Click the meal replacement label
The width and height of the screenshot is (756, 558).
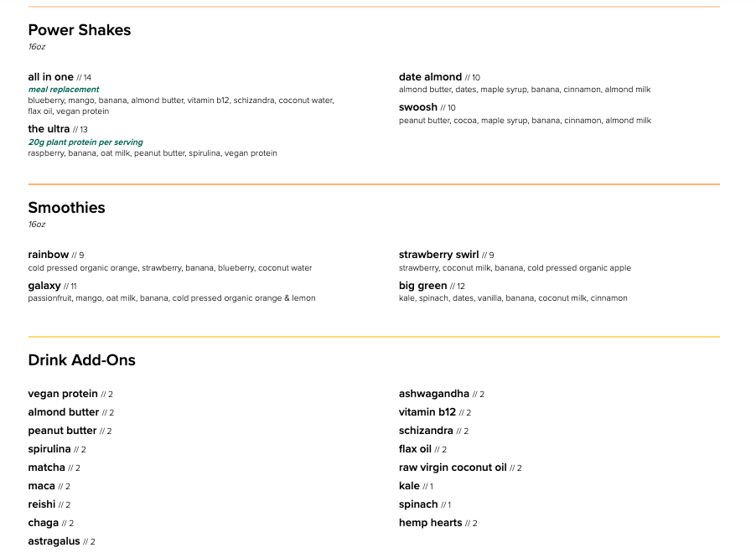(64, 90)
